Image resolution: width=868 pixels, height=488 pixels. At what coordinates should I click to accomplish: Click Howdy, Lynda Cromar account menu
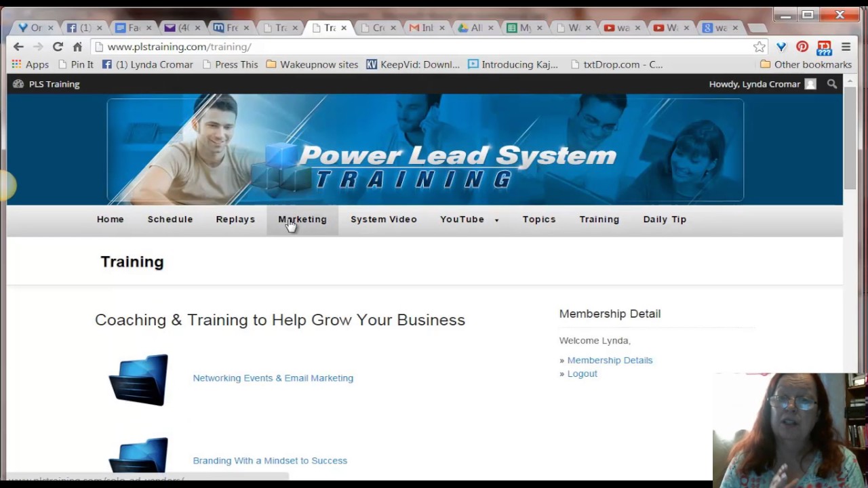pos(762,84)
